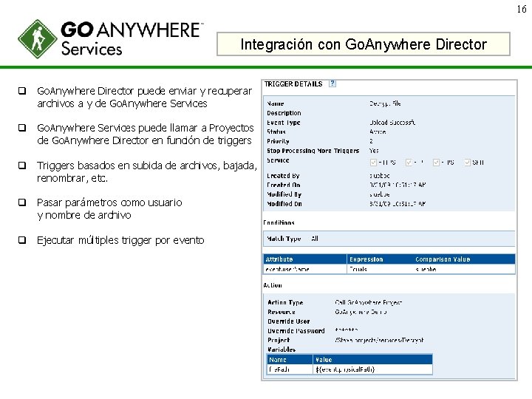The height and width of the screenshot is (399, 532).
Task: Click the Variables table Value header
Action: 372,360
